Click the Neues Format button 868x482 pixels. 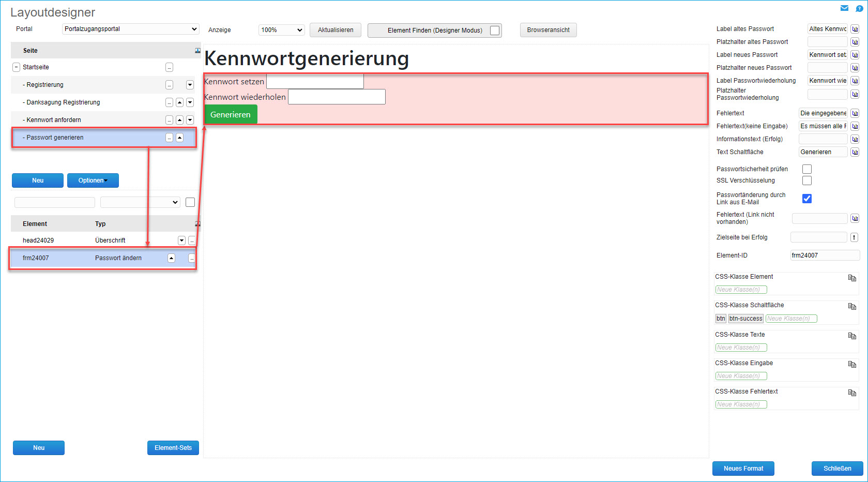(x=743, y=469)
